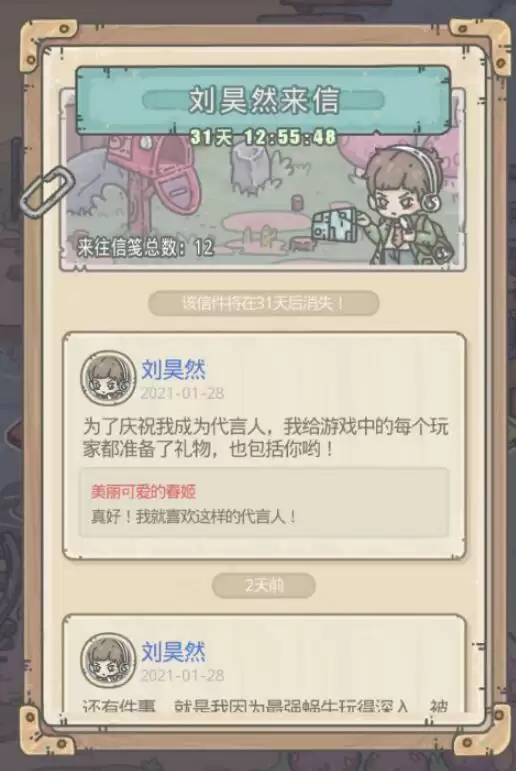
Task: Tap the phone held by the character
Action: (x=336, y=224)
